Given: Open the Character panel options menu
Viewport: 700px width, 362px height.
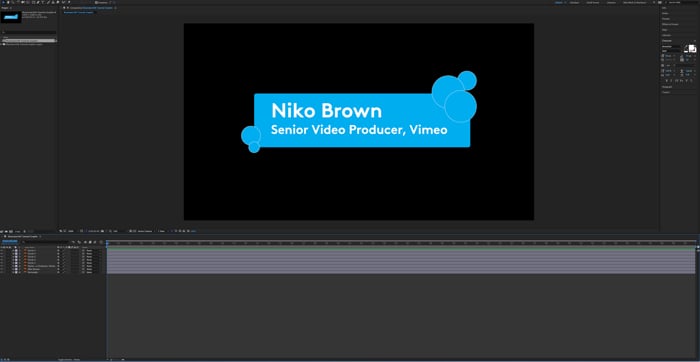Looking at the screenshot, I should (695, 41).
